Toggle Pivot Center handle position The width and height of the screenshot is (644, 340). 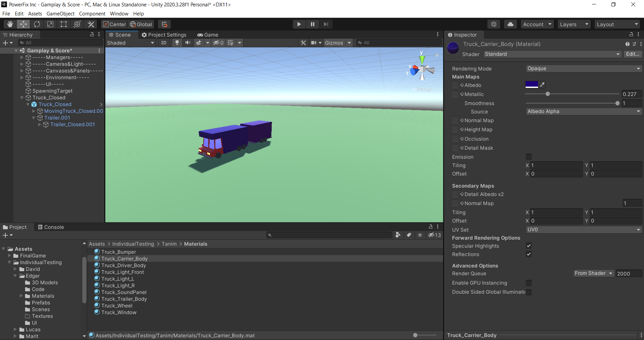point(114,24)
